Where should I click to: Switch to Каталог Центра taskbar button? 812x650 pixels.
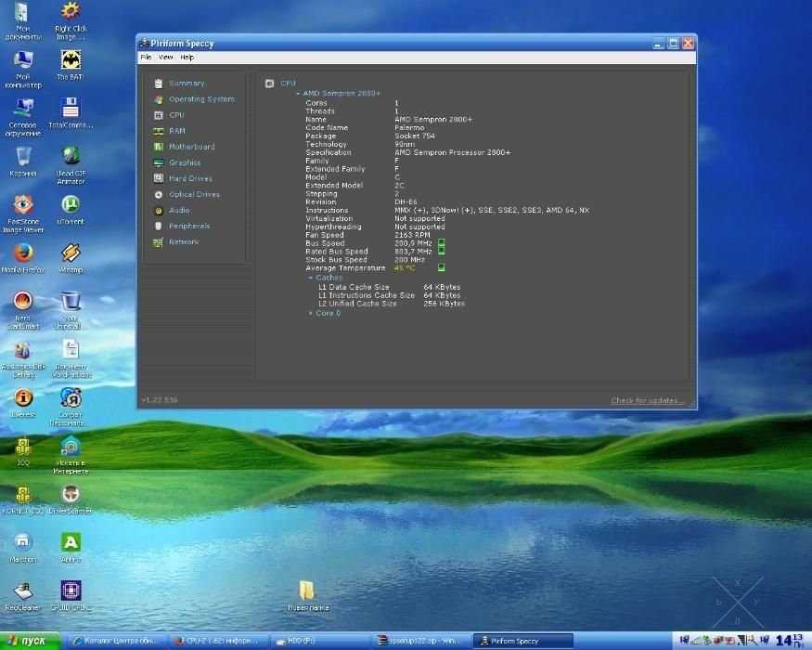pyautogui.click(x=118, y=642)
